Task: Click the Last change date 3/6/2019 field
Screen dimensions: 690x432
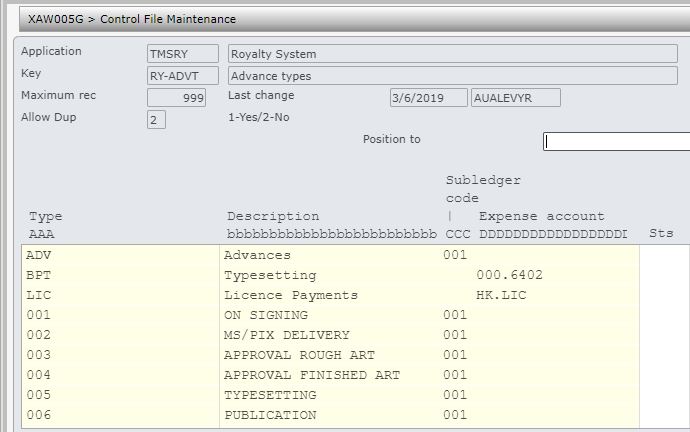Action: tap(428, 98)
